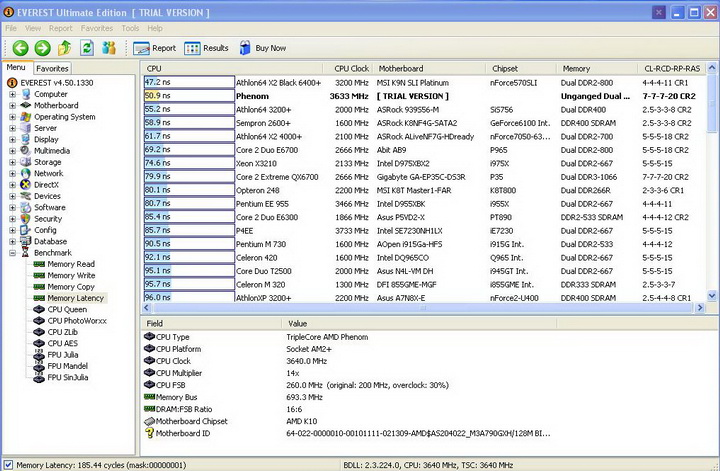
Task: Open the Report wizard
Action: [x=154, y=48]
